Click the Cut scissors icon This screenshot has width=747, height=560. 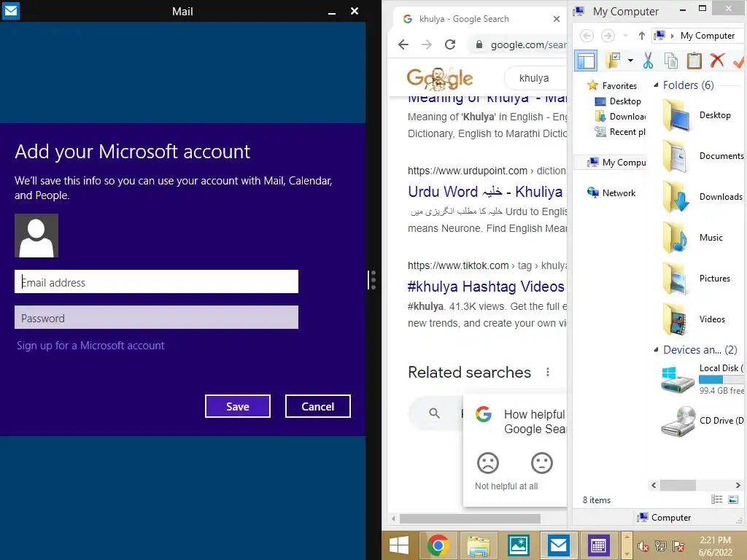click(649, 61)
